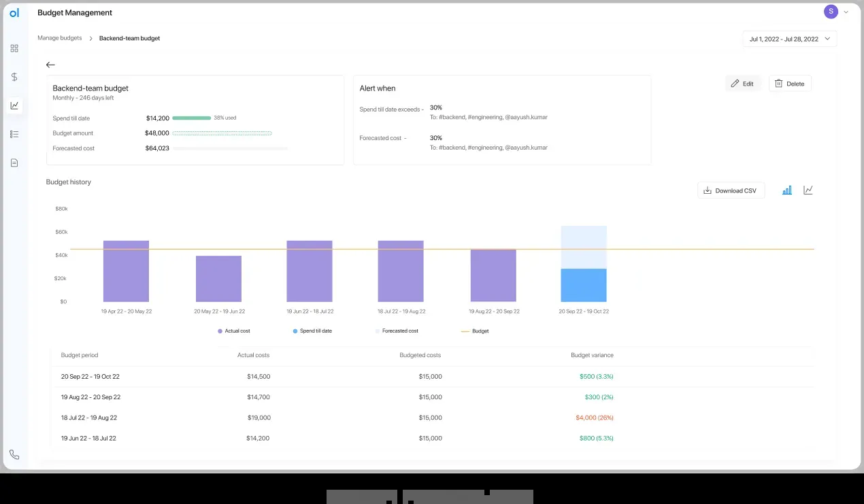Click the Budget Management page title
The width and height of the screenshot is (864, 504).
pyautogui.click(x=75, y=13)
